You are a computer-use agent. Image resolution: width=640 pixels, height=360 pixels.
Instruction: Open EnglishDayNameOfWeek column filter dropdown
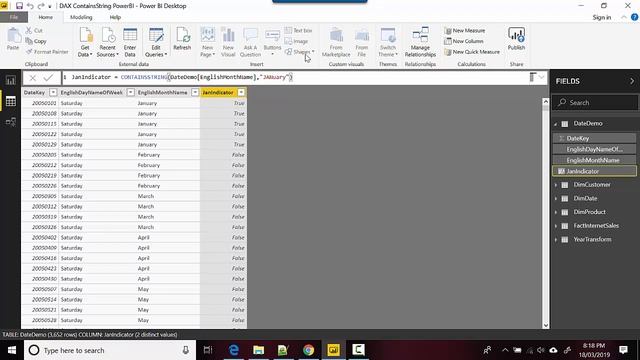(131, 93)
